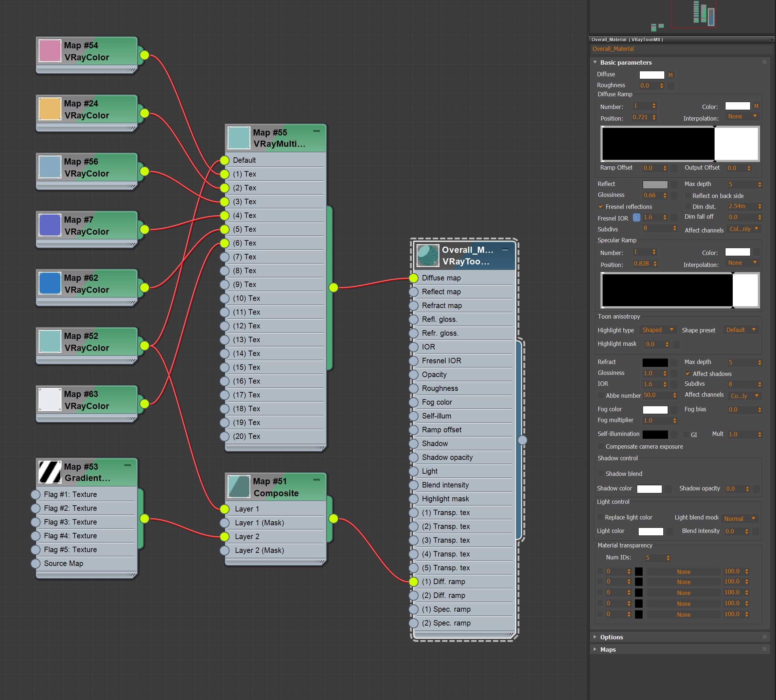Click the Gradient Map #53 striped thumbnail
Screen dimensions: 776x700
click(x=50, y=472)
